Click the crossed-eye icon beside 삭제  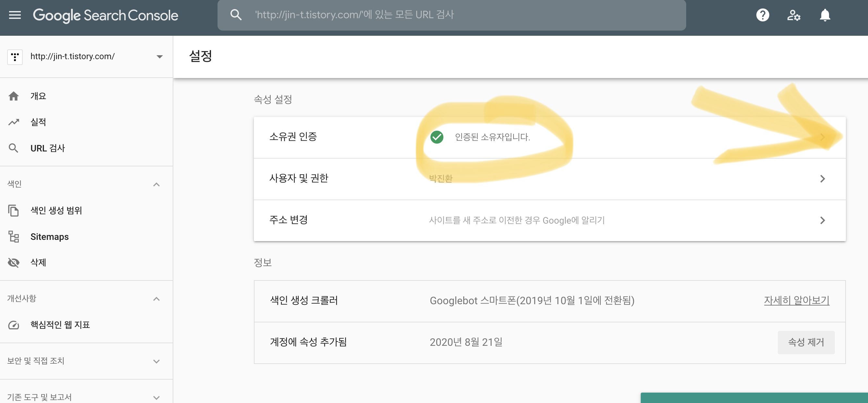tap(14, 262)
